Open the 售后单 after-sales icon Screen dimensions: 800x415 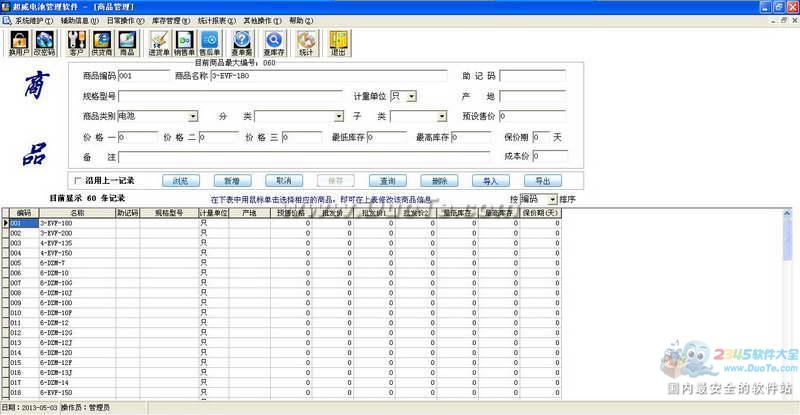coord(209,43)
